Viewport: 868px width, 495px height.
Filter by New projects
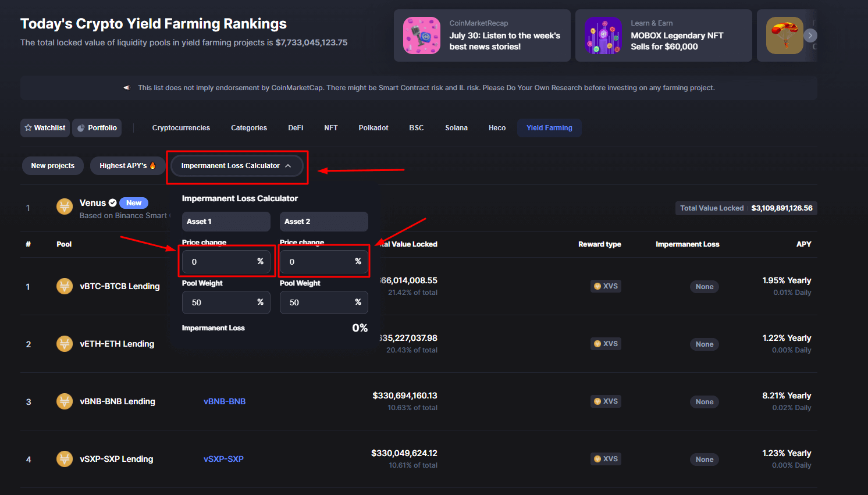click(x=53, y=166)
